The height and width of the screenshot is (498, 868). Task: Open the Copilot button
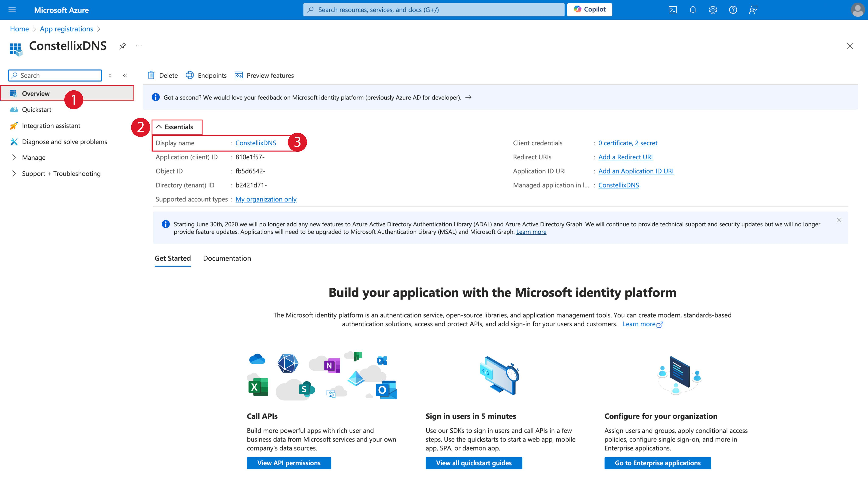[589, 10]
